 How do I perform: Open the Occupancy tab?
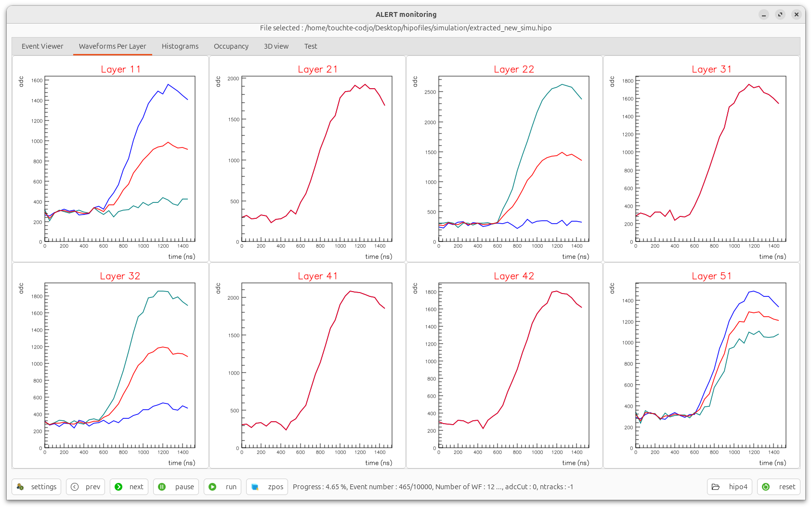coord(231,46)
